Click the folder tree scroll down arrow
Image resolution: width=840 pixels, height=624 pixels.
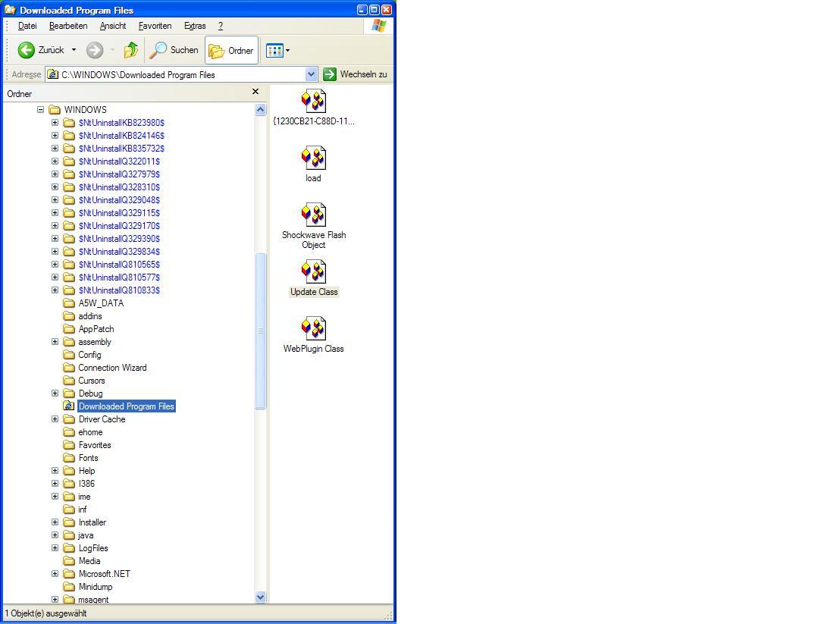260,597
